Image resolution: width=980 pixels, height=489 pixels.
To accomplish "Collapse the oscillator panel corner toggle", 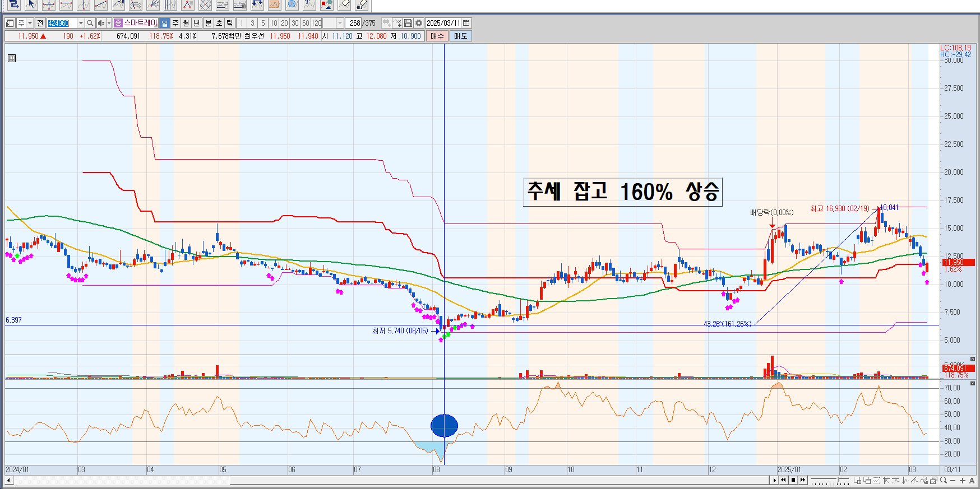I will pos(973,383).
